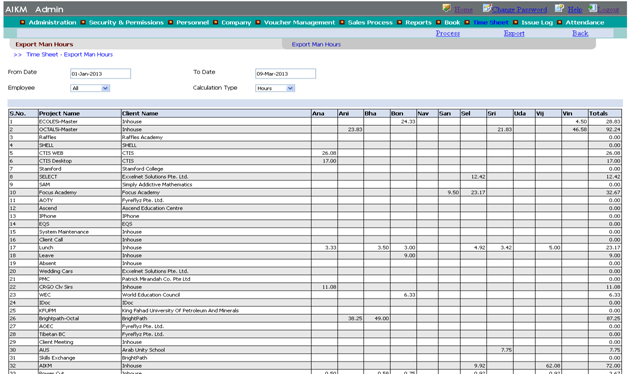Click the Back link

coord(580,33)
